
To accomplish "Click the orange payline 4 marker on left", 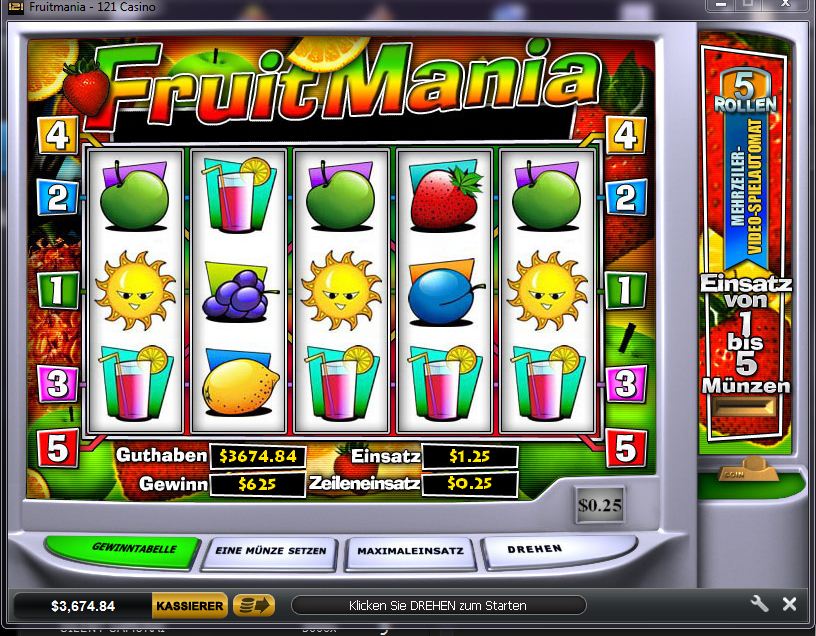I will (58, 135).
